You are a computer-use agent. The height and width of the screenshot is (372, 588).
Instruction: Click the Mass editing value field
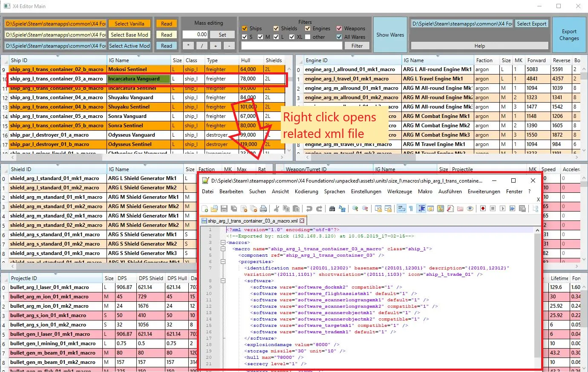195,35
